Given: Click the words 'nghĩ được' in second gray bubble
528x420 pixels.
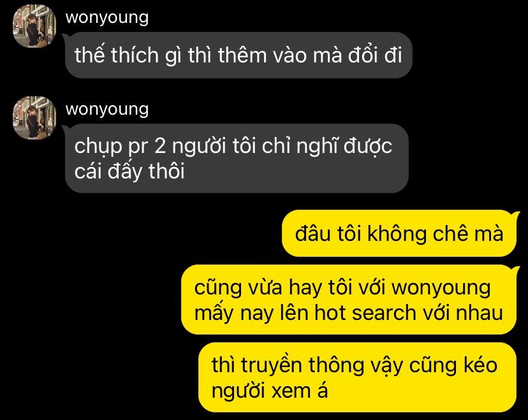Looking at the screenshot, I should [344, 147].
